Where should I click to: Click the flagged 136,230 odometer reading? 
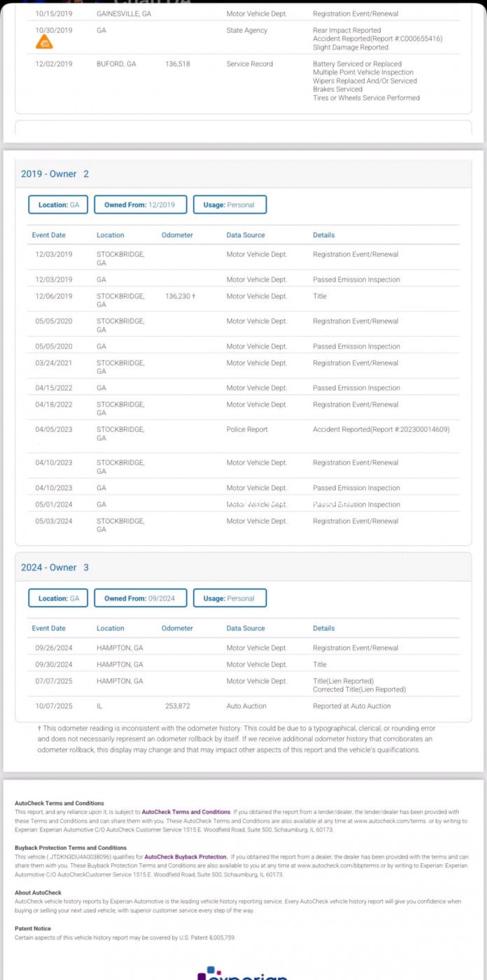click(x=180, y=296)
